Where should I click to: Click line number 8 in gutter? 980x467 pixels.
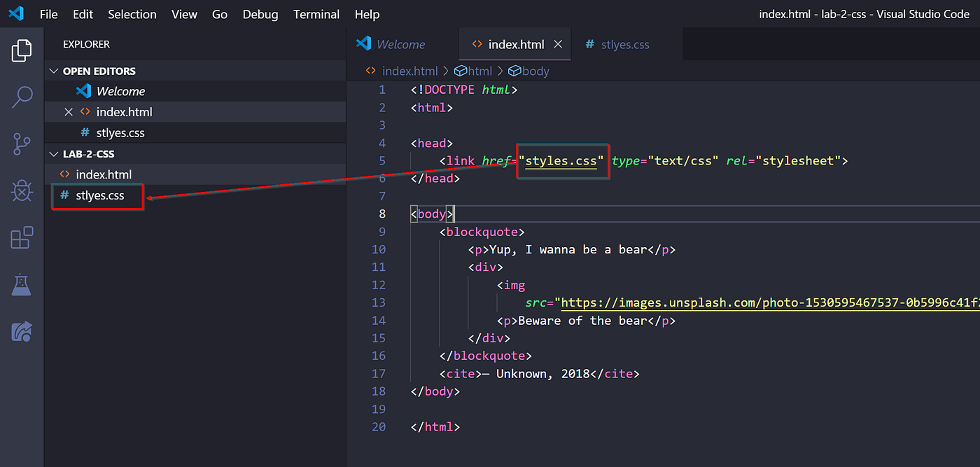point(381,214)
